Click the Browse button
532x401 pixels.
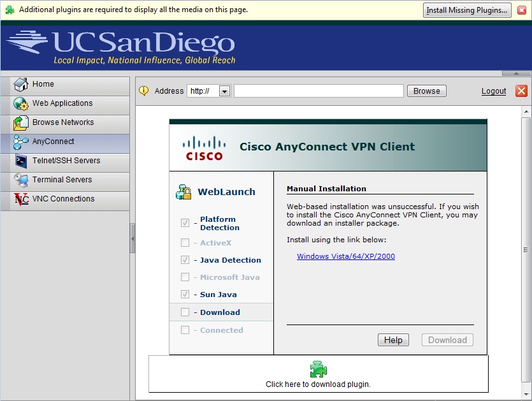pyautogui.click(x=426, y=91)
